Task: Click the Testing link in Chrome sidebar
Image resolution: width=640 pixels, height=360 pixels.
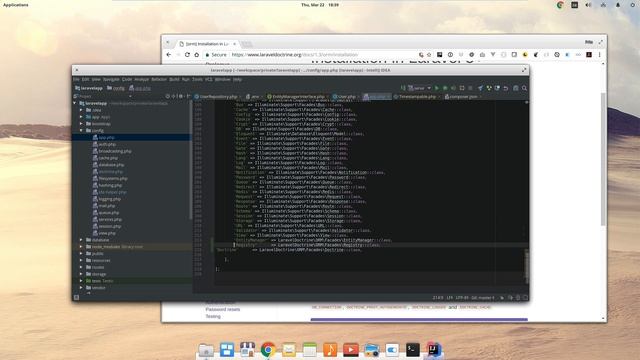Action: point(213,316)
